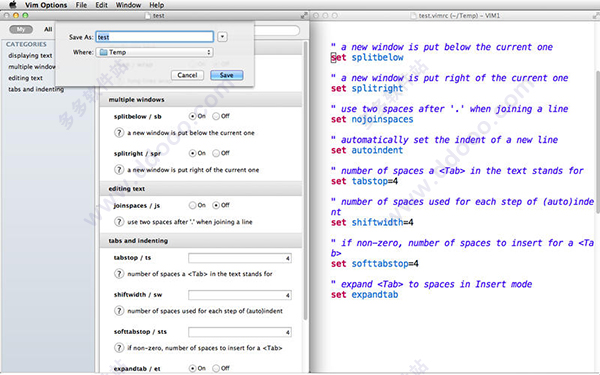Click 'set softtabstop=4' line in Vim

coord(375,264)
